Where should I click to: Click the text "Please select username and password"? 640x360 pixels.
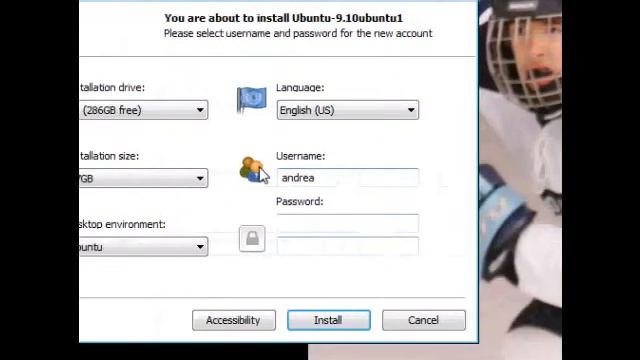point(251,33)
